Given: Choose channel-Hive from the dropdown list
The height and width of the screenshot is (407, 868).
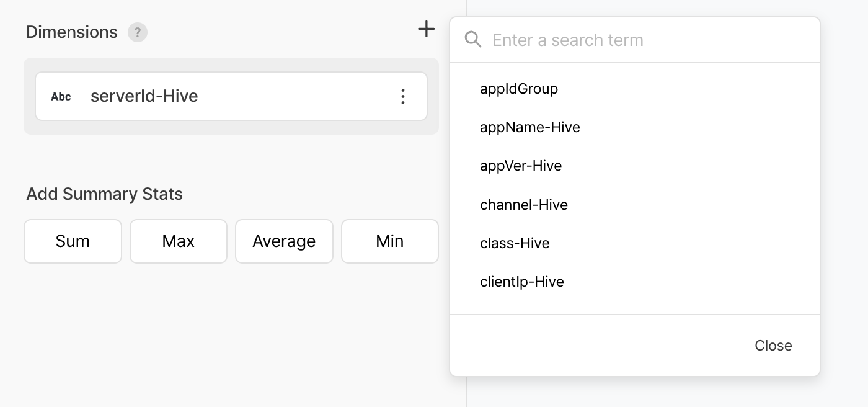Looking at the screenshot, I should click(524, 205).
